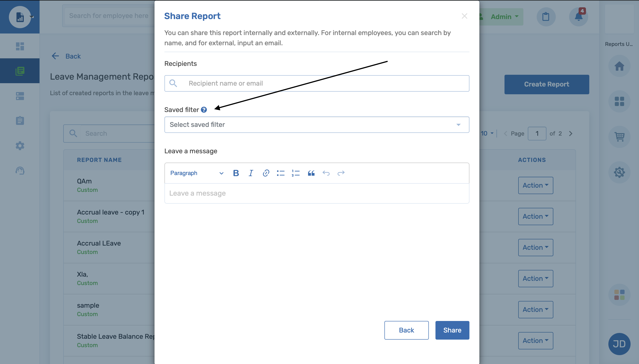Open the Admin role dropdown
This screenshot has height=364, width=639.
(x=501, y=17)
